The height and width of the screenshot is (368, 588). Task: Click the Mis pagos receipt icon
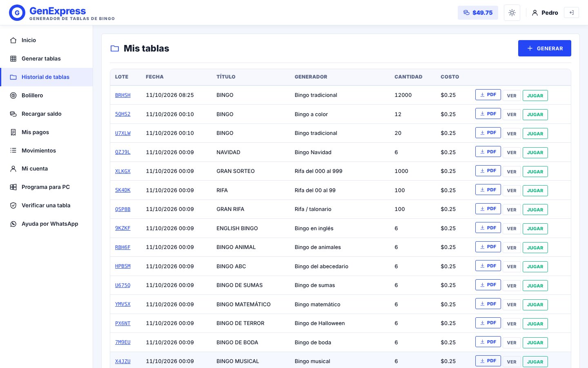pos(13,132)
